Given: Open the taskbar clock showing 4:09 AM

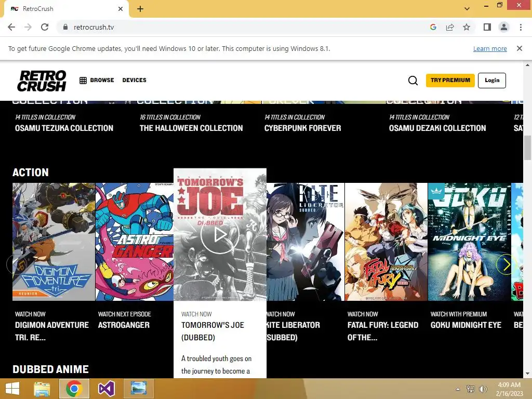Looking at the screenshot, I should coord(509,389).
